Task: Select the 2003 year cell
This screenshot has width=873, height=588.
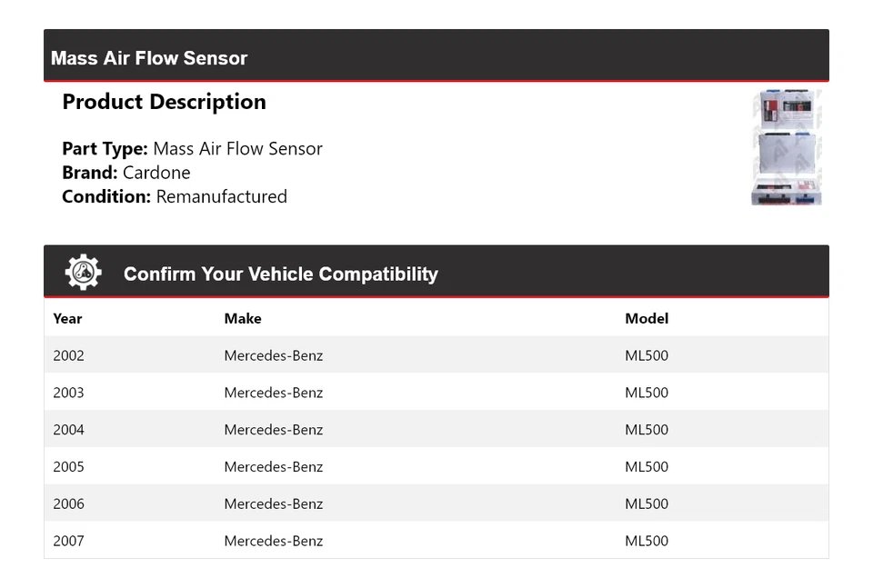Action: 68,393
